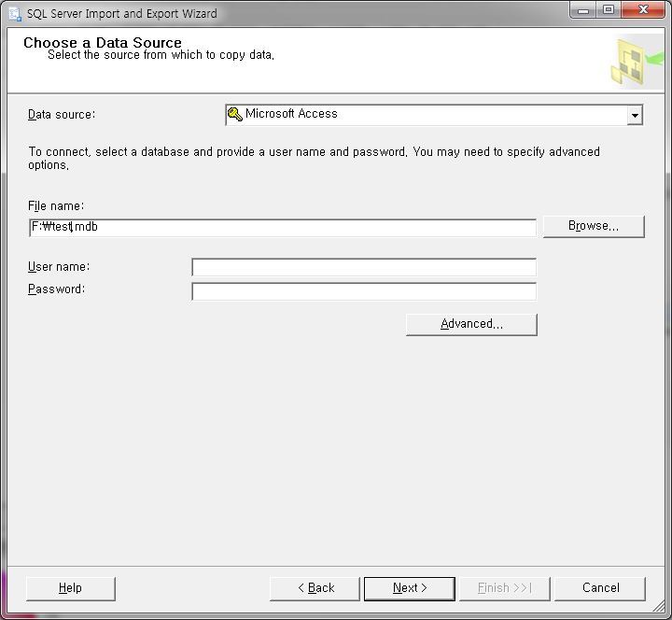Focus the Password input box
Screen dimensions: 672x620
point(364,291)
